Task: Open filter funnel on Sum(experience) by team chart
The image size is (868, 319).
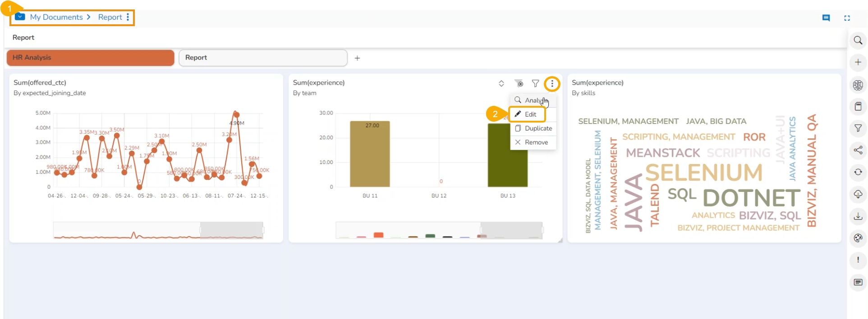Action: point(535,84)
